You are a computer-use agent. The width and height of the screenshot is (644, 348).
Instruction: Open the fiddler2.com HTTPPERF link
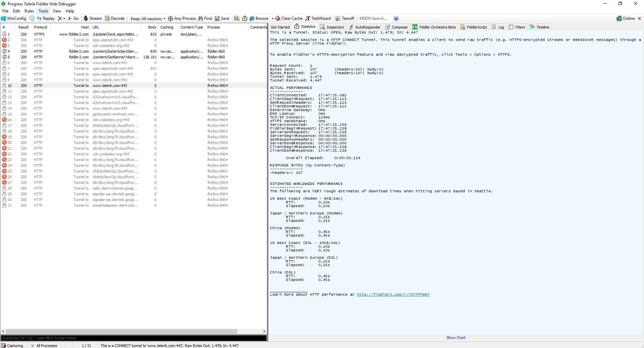(x=393, y=295)
